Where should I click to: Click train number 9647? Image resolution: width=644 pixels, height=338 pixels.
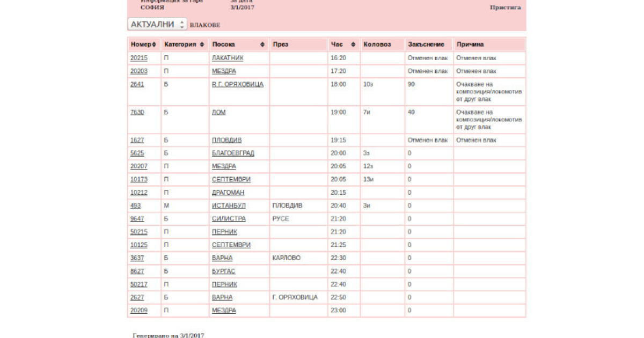click(x=137, y=219)
